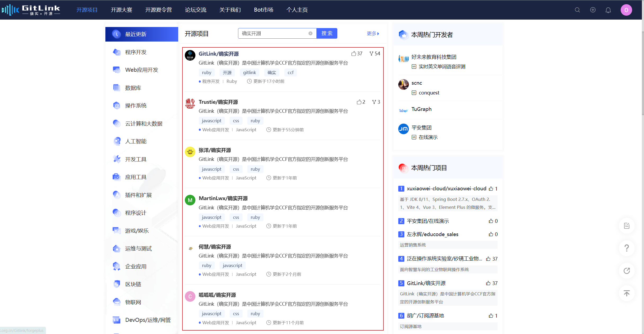Open notifications bell icon

[608, 10]
